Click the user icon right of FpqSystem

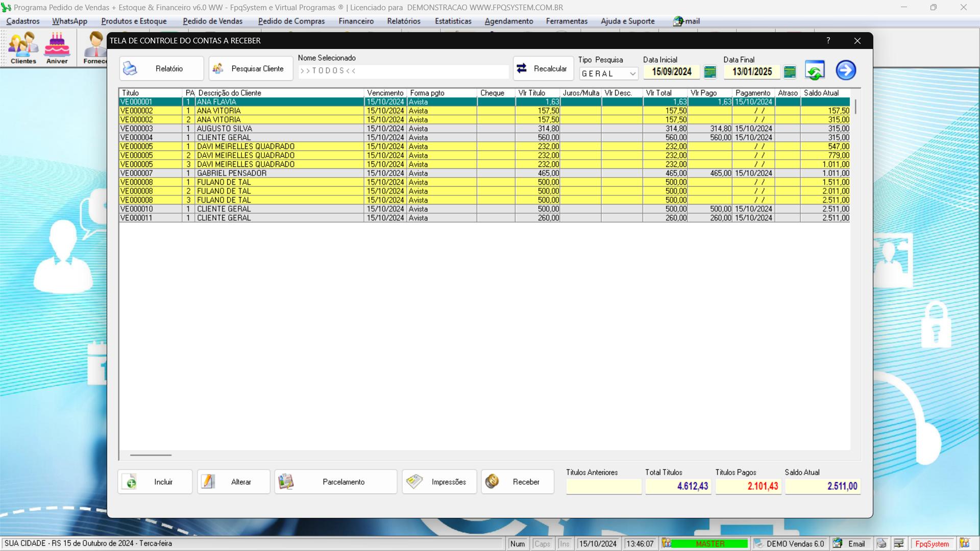[x=964, y=543]
